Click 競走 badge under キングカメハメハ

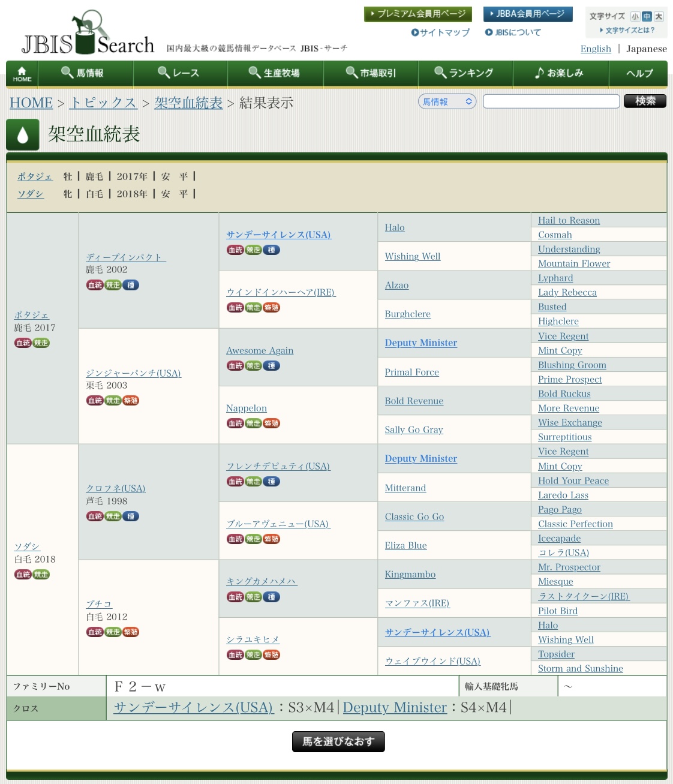pos(253,597)
